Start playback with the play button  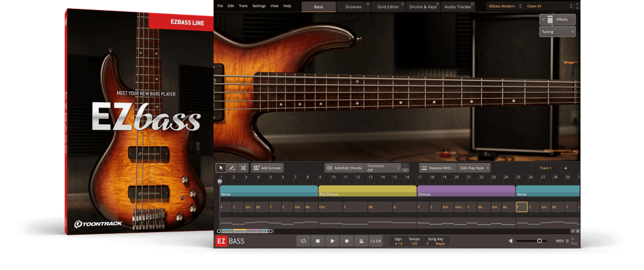(332, 241)
